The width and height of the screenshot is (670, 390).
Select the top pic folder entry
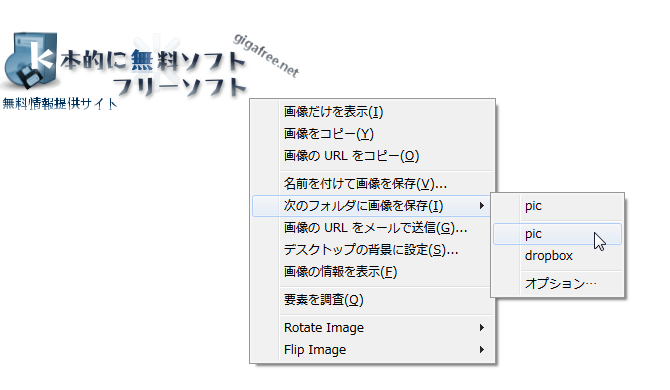(x=557, y=206)
